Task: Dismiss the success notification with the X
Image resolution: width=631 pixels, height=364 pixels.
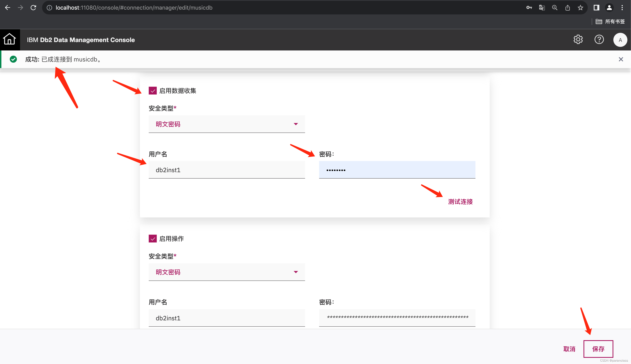Action: click(621, 59)
